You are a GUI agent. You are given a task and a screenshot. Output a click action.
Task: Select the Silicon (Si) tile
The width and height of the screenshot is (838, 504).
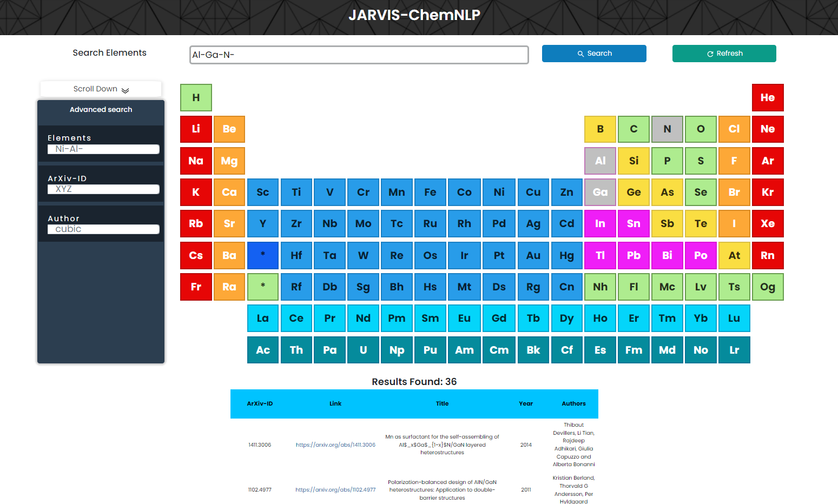(x=634, y=161)
